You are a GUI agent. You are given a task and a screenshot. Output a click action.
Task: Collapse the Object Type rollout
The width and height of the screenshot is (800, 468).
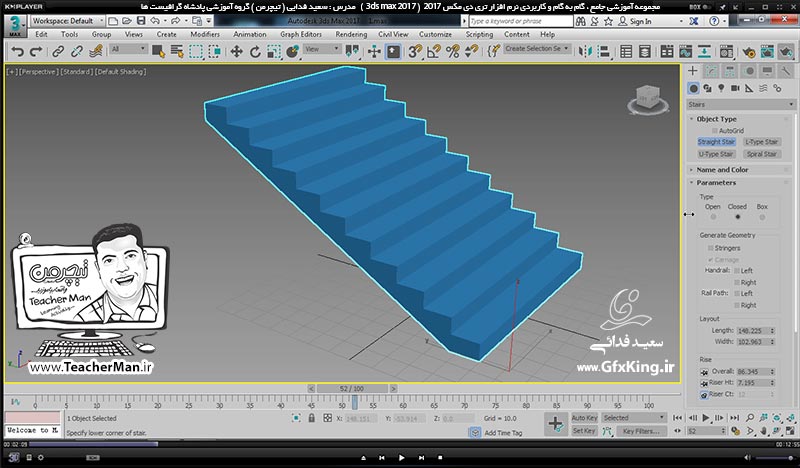click(716, 119)
